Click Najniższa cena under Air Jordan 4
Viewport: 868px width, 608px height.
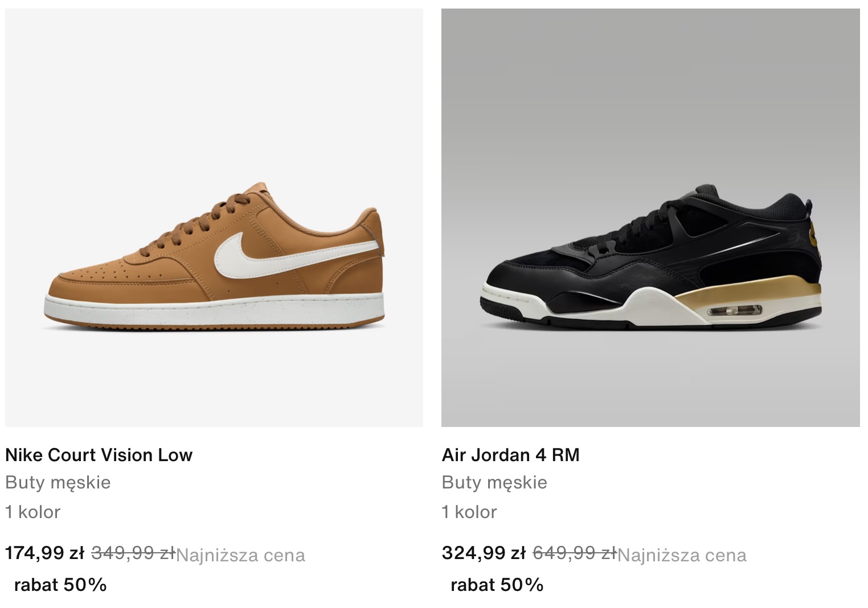682,555
